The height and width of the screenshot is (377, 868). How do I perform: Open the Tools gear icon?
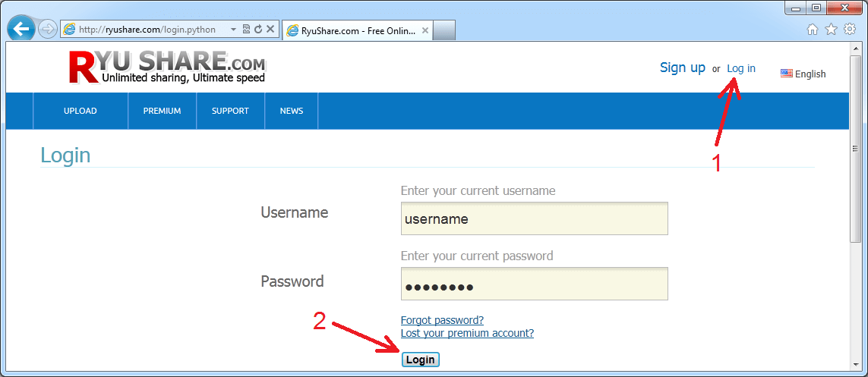850,30
